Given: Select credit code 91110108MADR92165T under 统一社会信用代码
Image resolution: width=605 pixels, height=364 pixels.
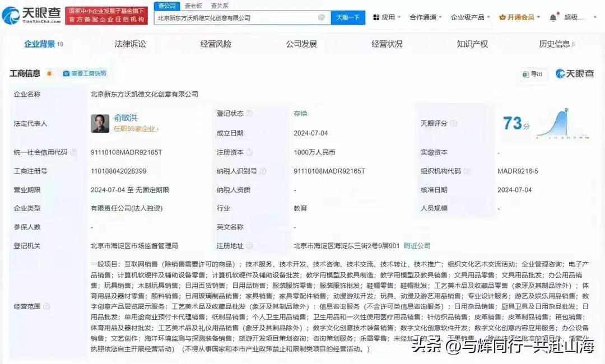Looking at the screenshot, I should pyautogui.click(x=127, y=152).
